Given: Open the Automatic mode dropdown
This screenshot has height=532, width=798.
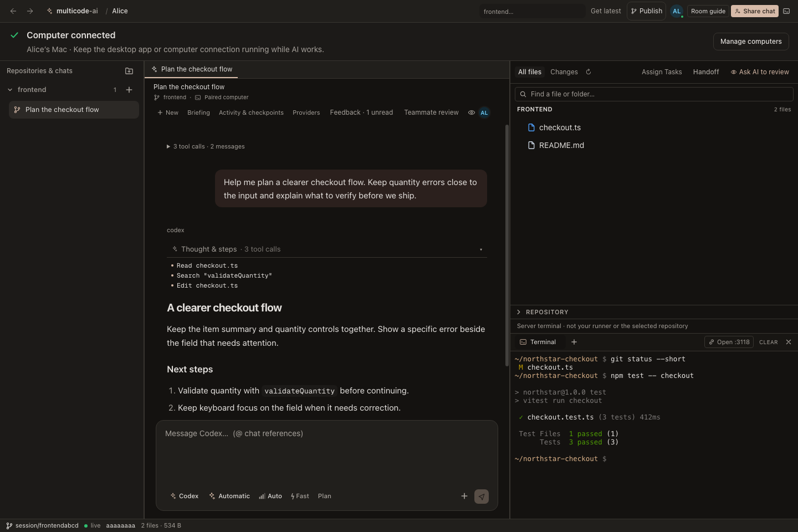Looking at the screenshot, I should 229,496.
